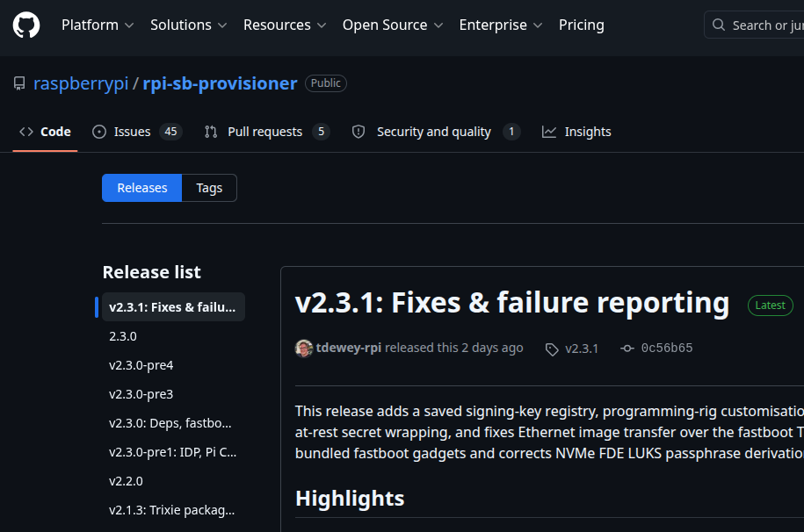The image size is (804, 532).
Task: Click the released this 2 days ago text
Action: pyautogui.click(x=453, y=348)
